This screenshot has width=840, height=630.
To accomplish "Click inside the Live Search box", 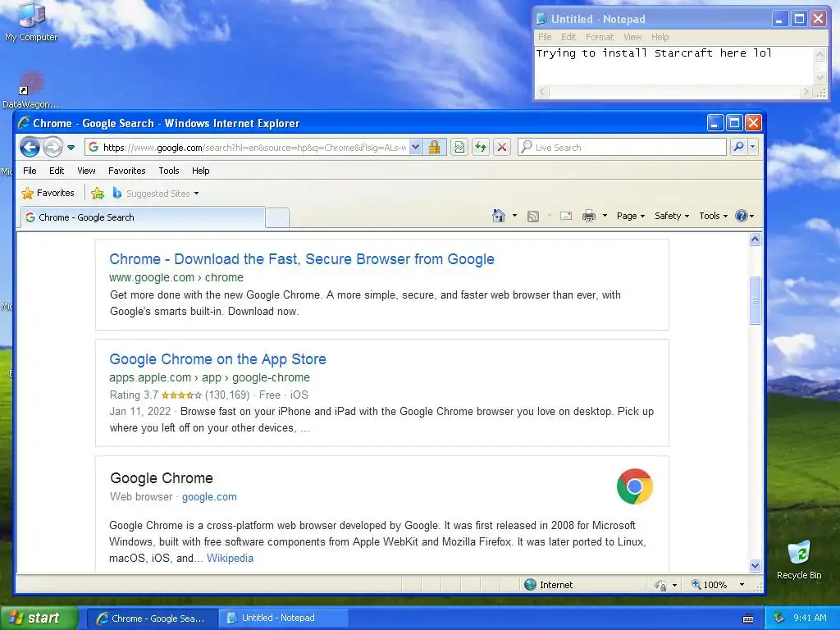I will [623, 147].
